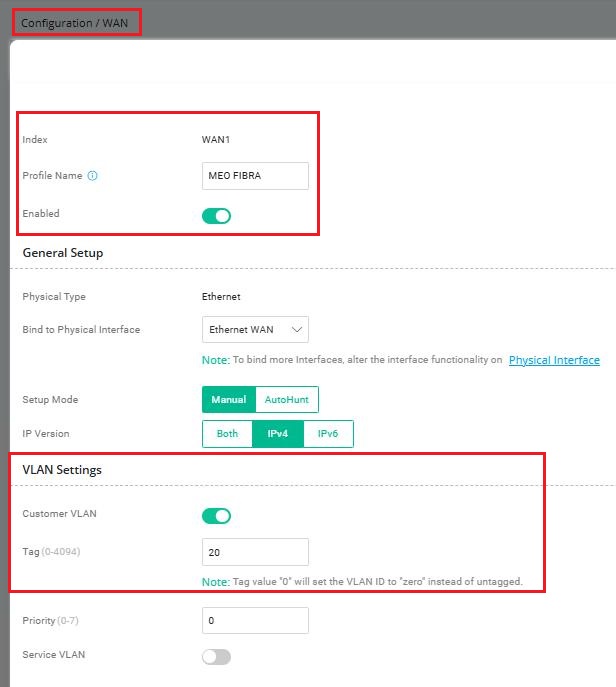Select Manual setup mode
The width and height of the screenshot is (616, 687).
point(229,400)
